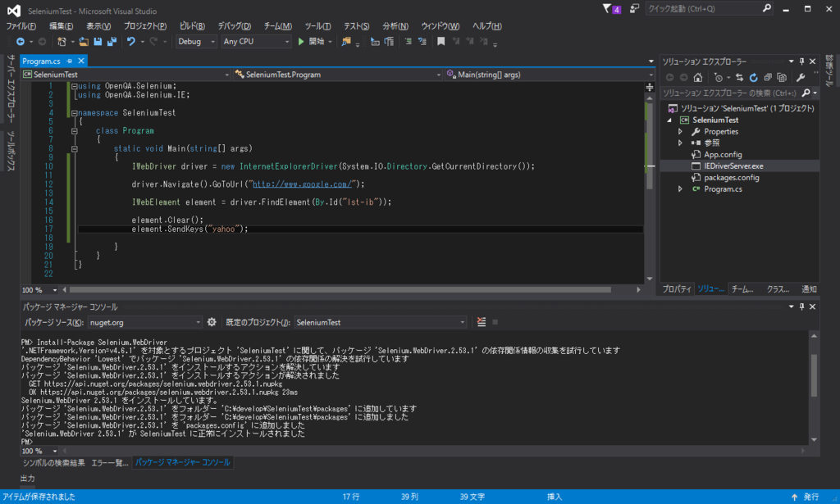Image resolution: width=840 pixels, height=504 pixels.
Task: Toggle auto-hide pin on Solution Explorer panel
Action: click(801, 61)
